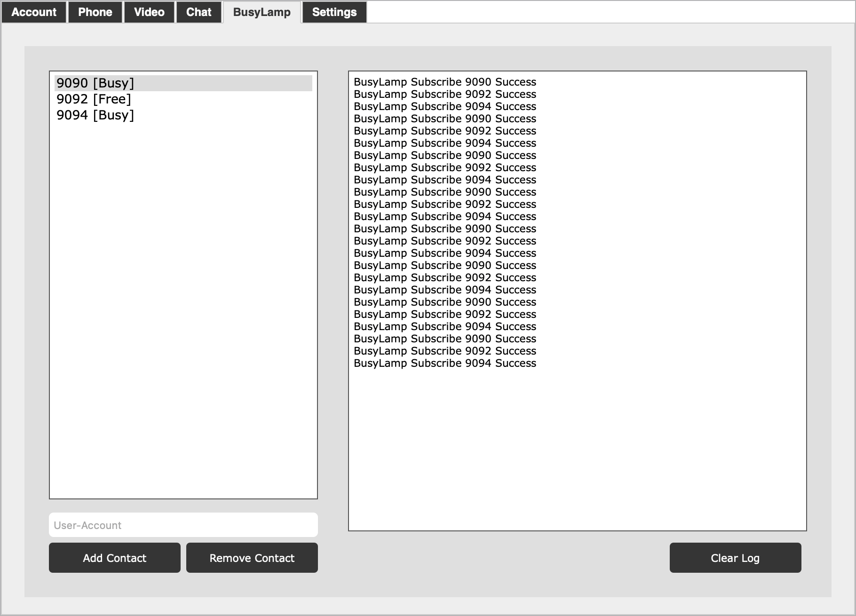
Task: Select contact 9094 [Busy]
Action: tap(183, 115)
